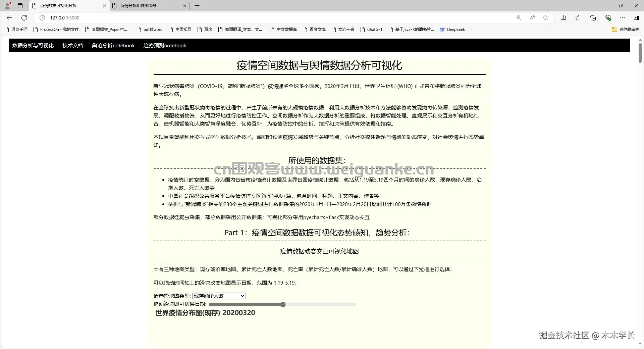Screen dimensions: 644x349
Task: Open 舆论分析notebook from navigation bar
Action: coord(113,46)
